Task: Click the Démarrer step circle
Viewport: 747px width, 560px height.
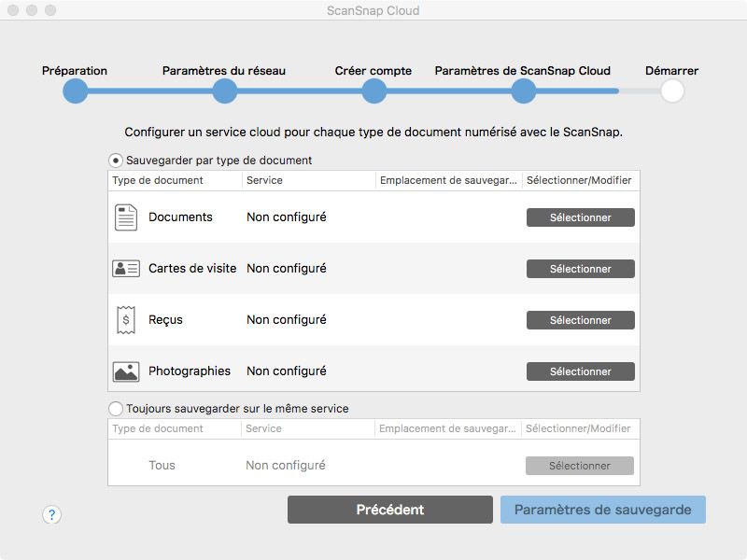Action: pos(671,91)
